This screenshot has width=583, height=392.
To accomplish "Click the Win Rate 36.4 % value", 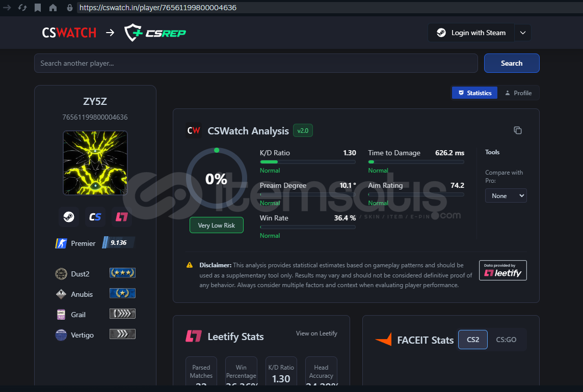I will pyautogui.click(x=344, y=218).
